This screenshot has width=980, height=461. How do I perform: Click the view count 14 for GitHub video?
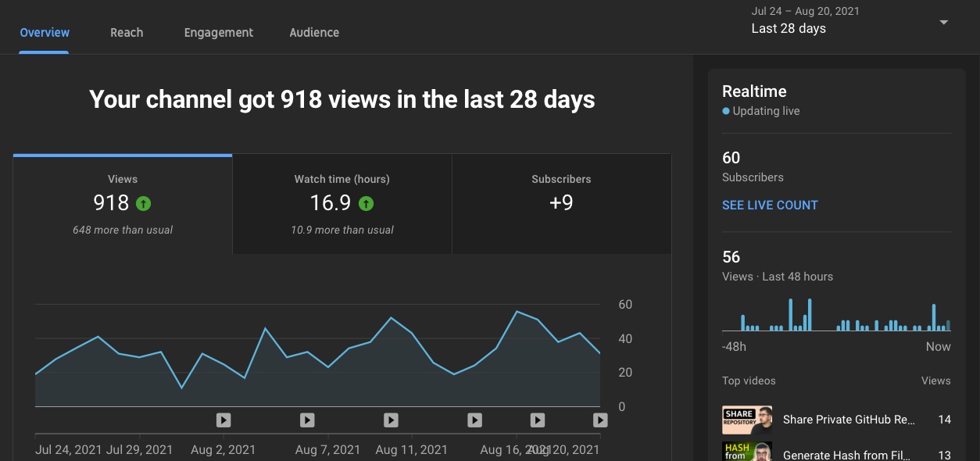[944, 420]
